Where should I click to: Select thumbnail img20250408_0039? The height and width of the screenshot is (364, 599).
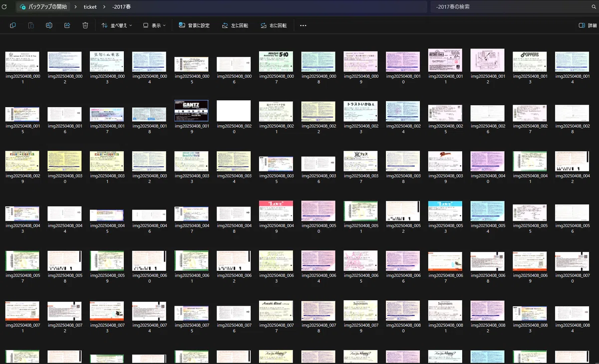(x=445, y=161)
